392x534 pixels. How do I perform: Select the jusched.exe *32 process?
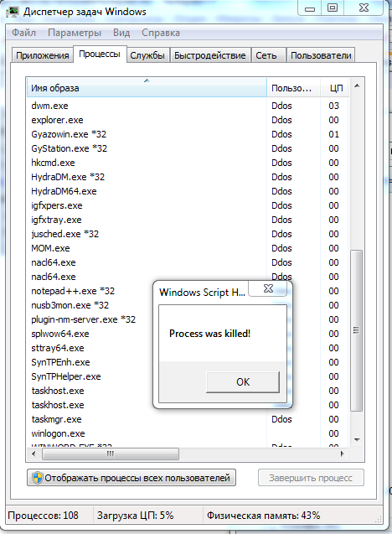(188, 235)
